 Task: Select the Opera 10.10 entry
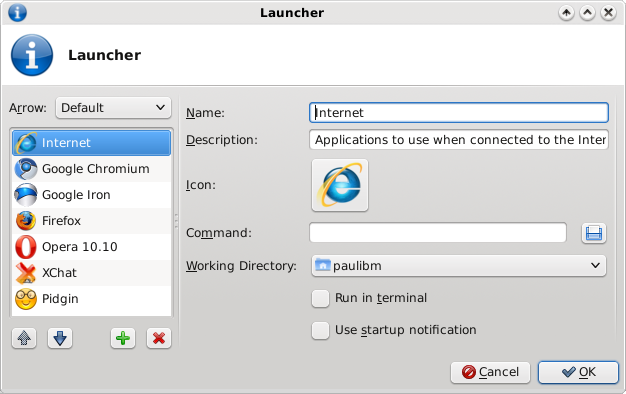point(91,247)
